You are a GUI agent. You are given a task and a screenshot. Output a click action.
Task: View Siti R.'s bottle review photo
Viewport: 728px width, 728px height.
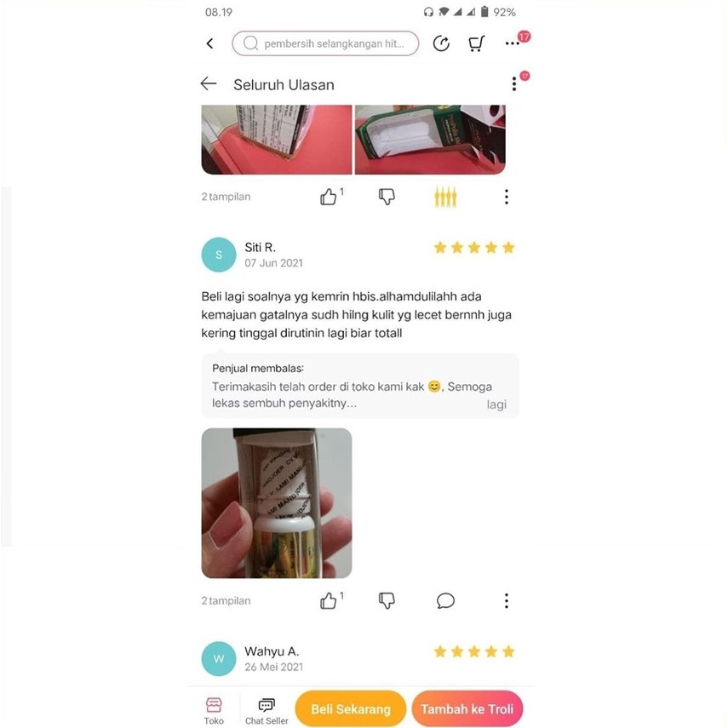click(277, 503)
